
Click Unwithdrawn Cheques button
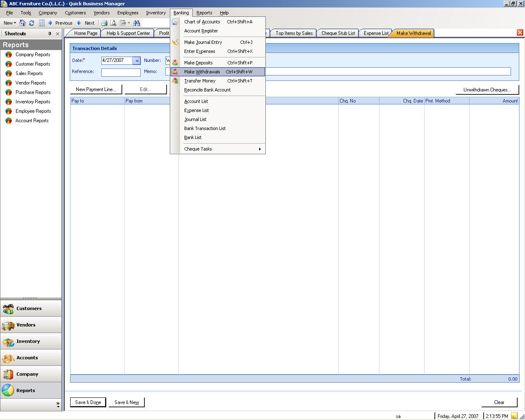487,90
